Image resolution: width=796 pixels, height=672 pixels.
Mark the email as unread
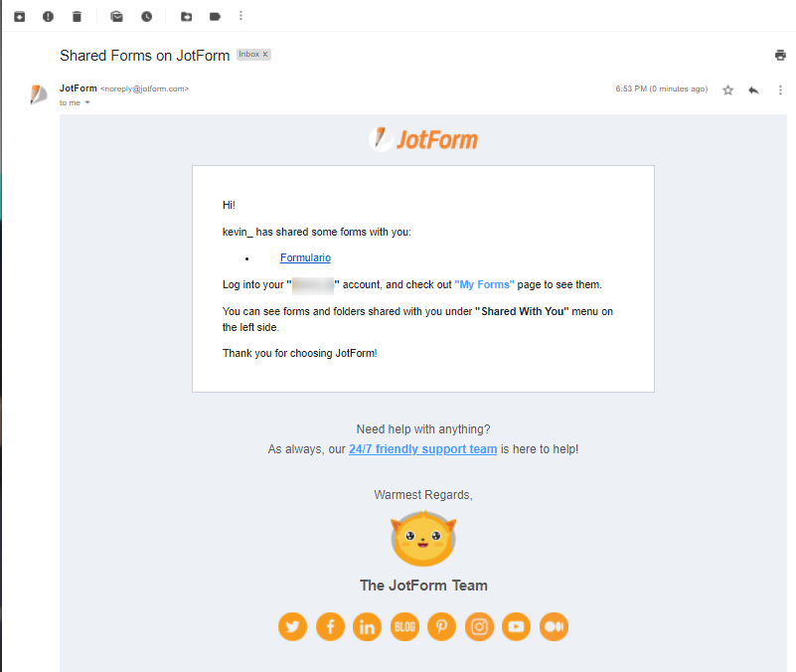coord(117,16)
